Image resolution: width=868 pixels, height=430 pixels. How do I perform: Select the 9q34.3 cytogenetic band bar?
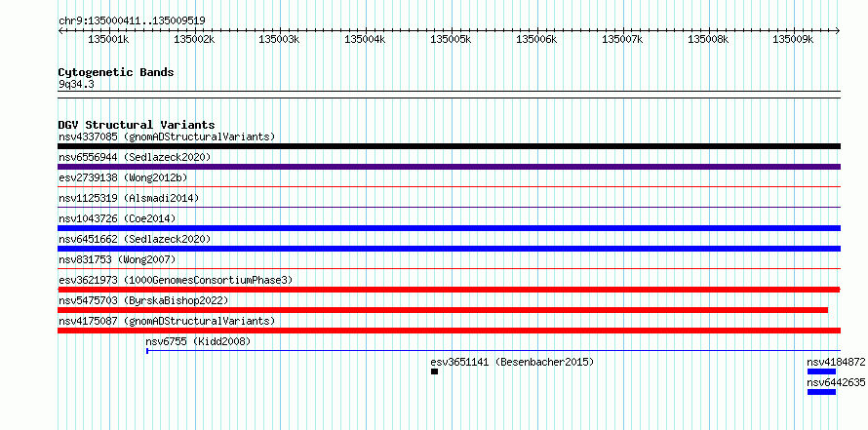(449, 95)
